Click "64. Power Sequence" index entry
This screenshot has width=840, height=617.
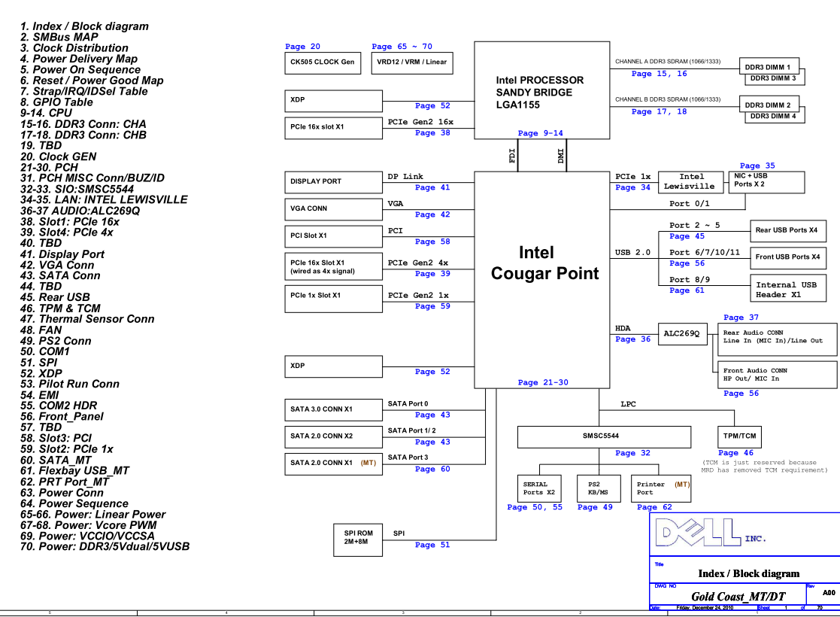(x=74, y=503)
